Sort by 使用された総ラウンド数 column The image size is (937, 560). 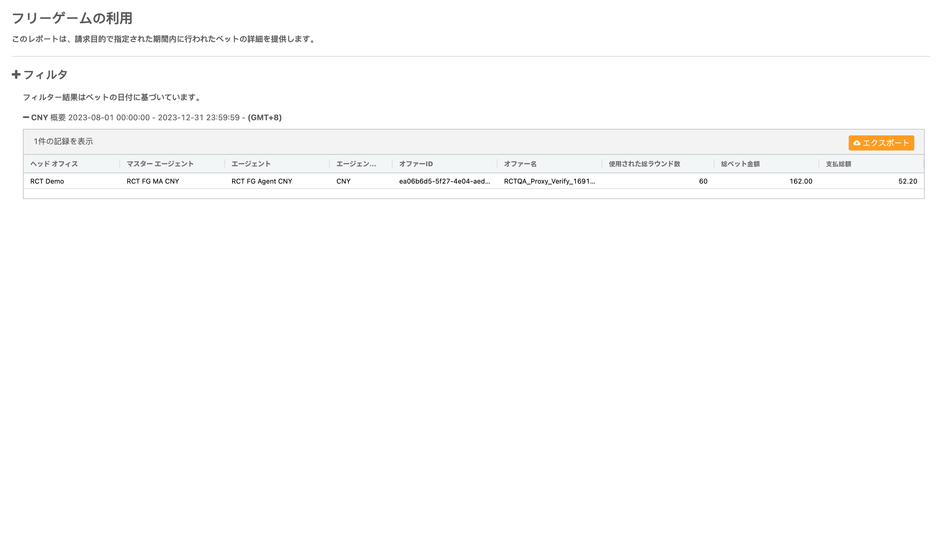[644, 164]
